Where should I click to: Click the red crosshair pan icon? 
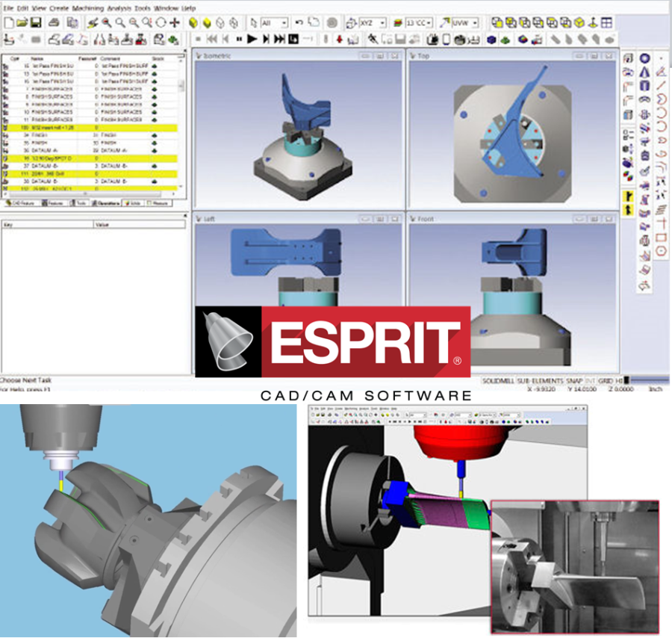175,22
